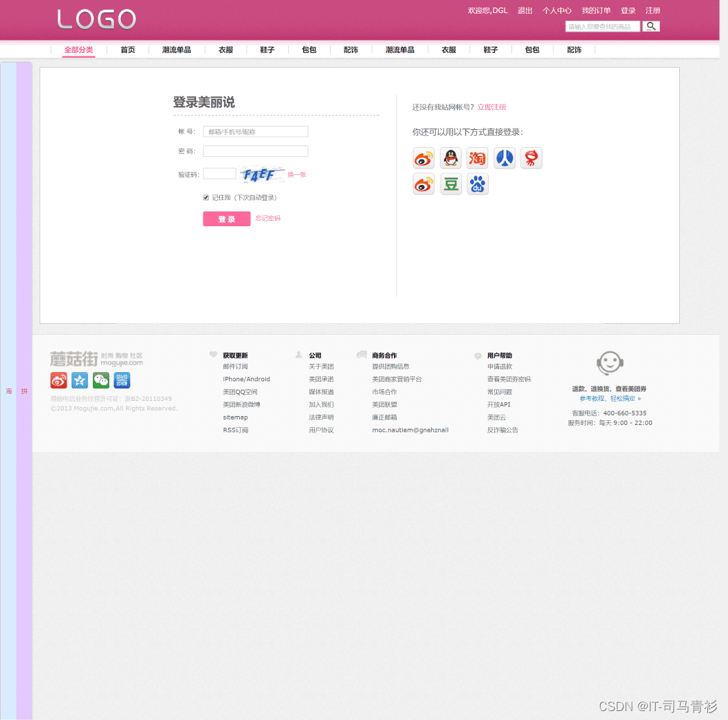Open the 立即注册 registration link
The height and width of the screenshot is (720, 728).
click(x=492, y=107)
